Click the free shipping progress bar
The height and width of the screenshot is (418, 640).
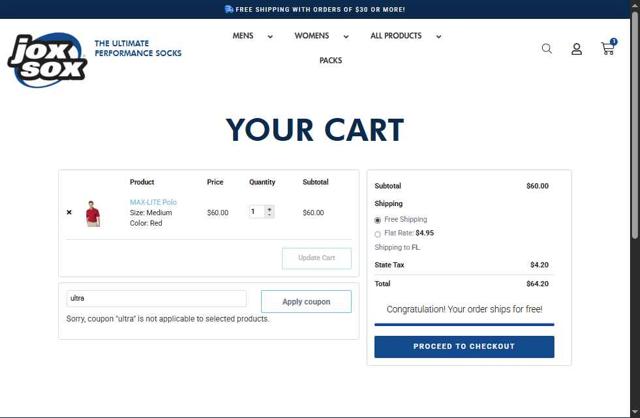point(464,325)
